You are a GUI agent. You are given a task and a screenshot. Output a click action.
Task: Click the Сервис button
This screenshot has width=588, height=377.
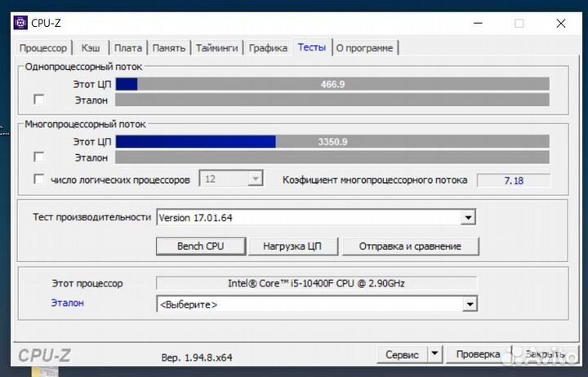coord(402,354)
